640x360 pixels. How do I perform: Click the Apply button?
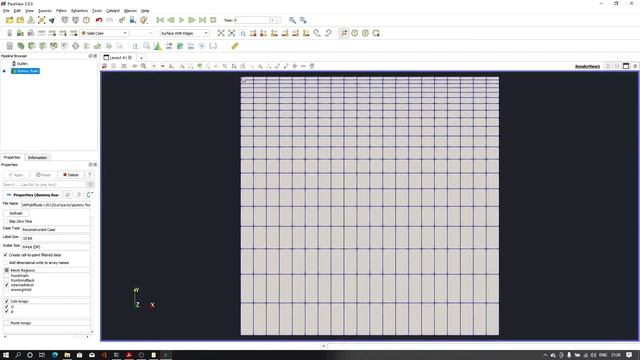[16, 175]
